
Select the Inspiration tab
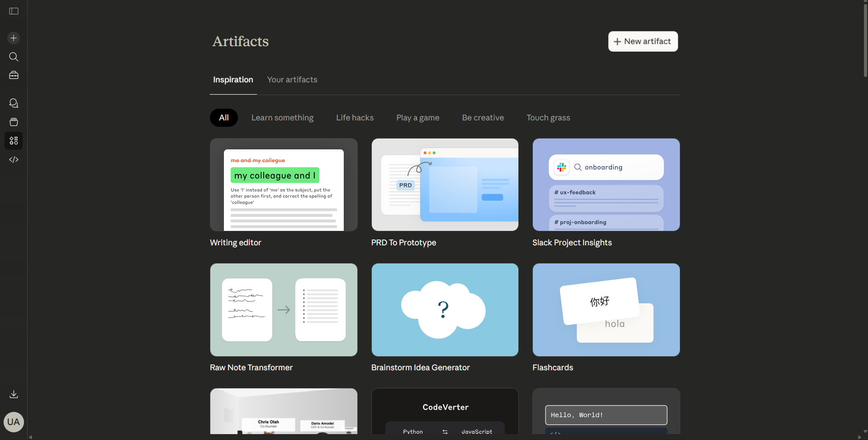click(x=233, y=80)
